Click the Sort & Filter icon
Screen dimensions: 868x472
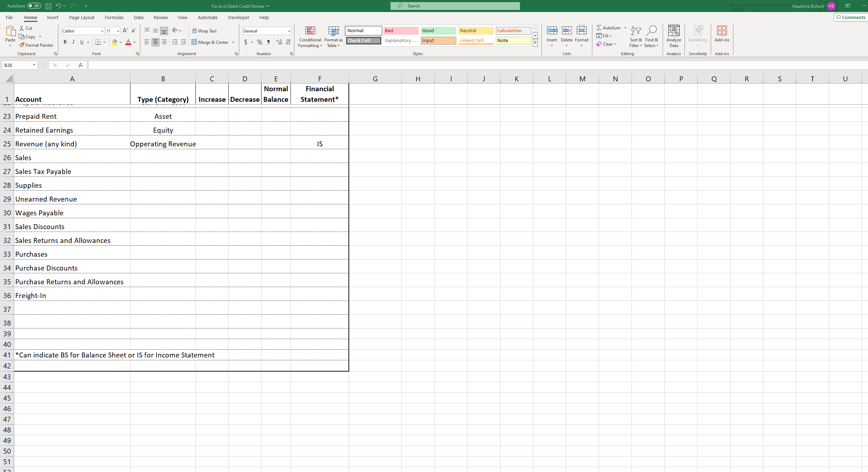tap(635, 36)
